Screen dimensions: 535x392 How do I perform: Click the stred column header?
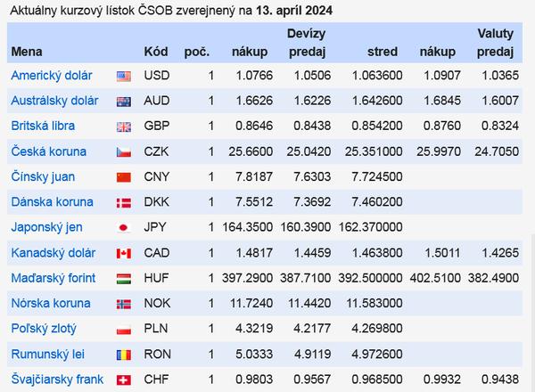pyautogui.click(x=382, y=52)
